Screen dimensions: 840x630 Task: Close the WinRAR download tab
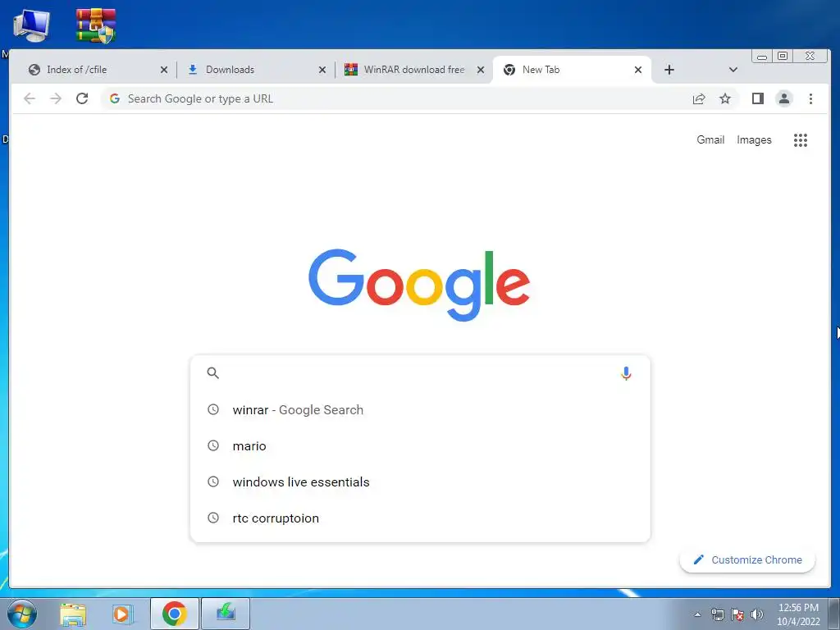click(481, 70)
